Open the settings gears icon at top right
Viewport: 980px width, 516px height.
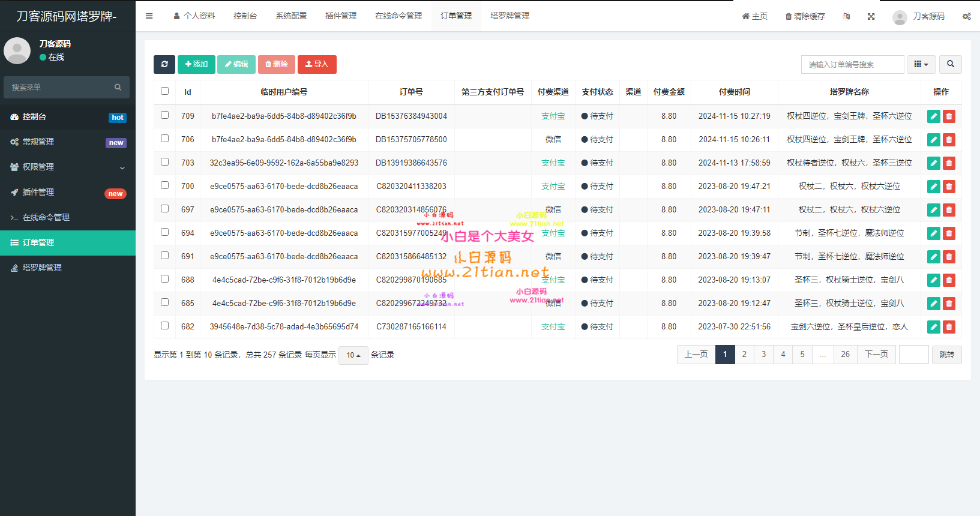point(966,16)
